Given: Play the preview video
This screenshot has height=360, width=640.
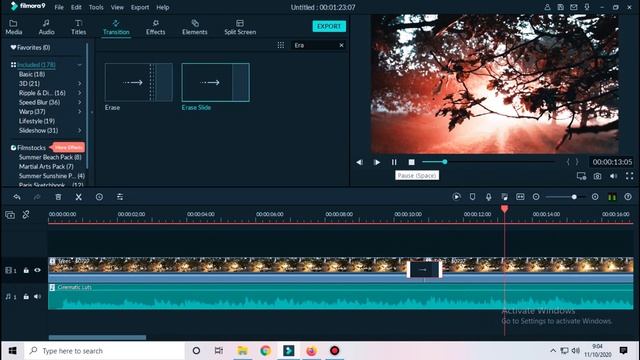Looking at the screenshot, I should tap(377, 162).
